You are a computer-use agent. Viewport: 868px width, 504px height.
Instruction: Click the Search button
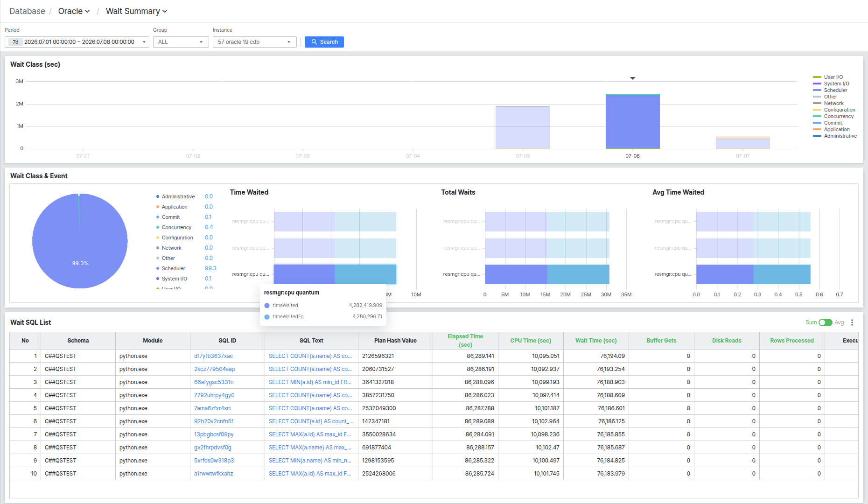pyautogui.click(x=324, y=42)
